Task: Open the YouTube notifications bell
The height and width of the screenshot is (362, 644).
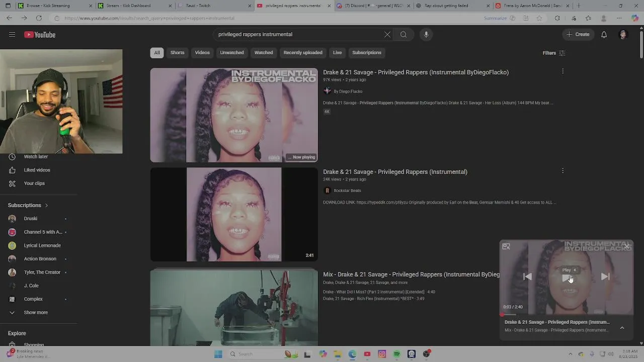Action: [604, 35]
